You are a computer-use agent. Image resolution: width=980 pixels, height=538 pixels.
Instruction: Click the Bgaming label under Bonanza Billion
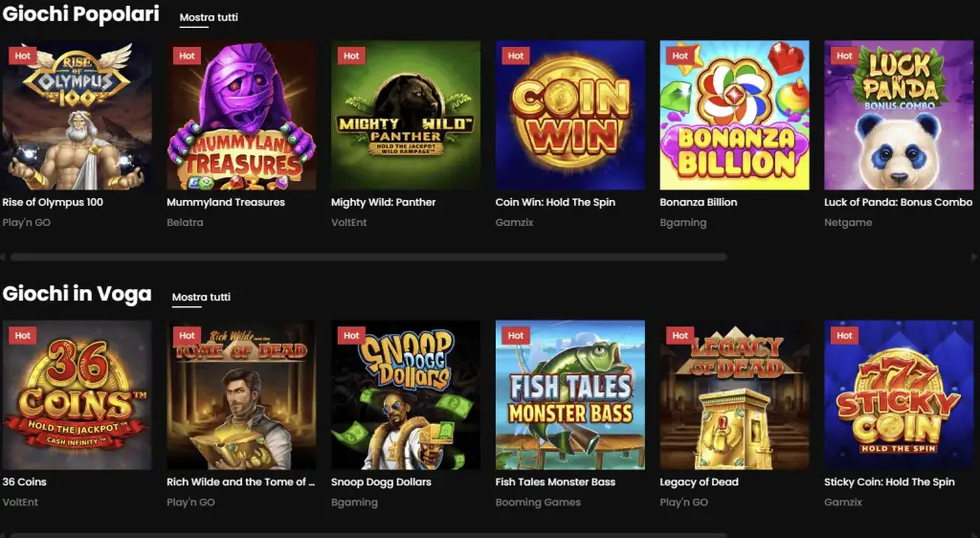pyautogui.click(x=682, y=222)
